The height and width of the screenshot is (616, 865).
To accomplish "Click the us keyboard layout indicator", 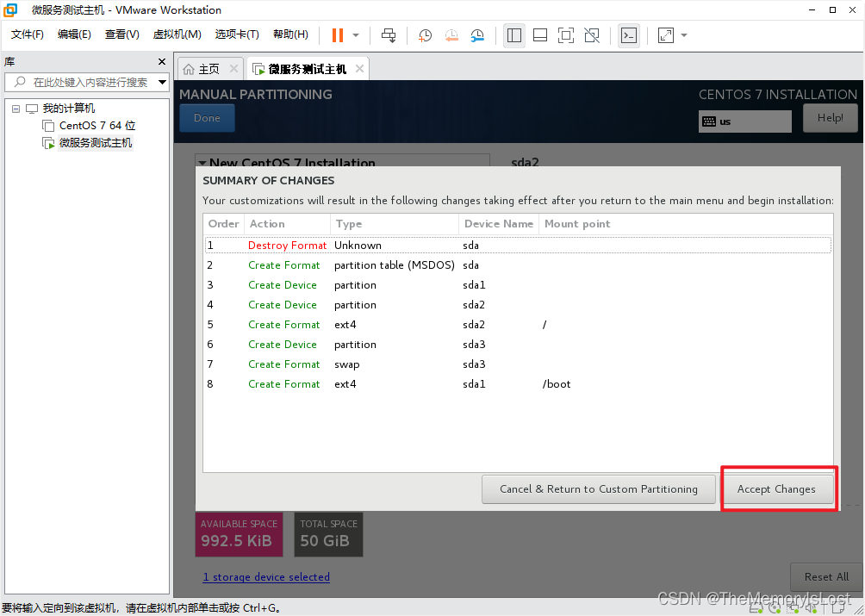I will pyautogui.click(x=744, y=121).
